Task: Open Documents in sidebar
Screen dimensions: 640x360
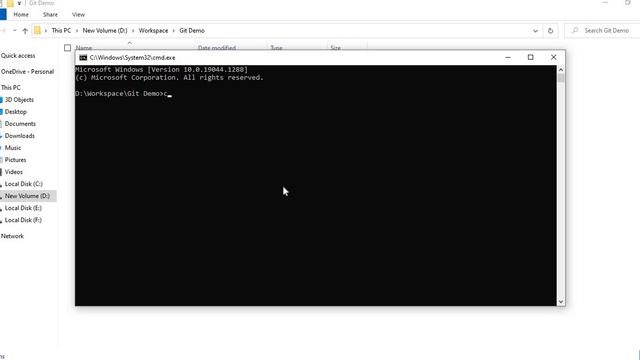Action: 20,124
